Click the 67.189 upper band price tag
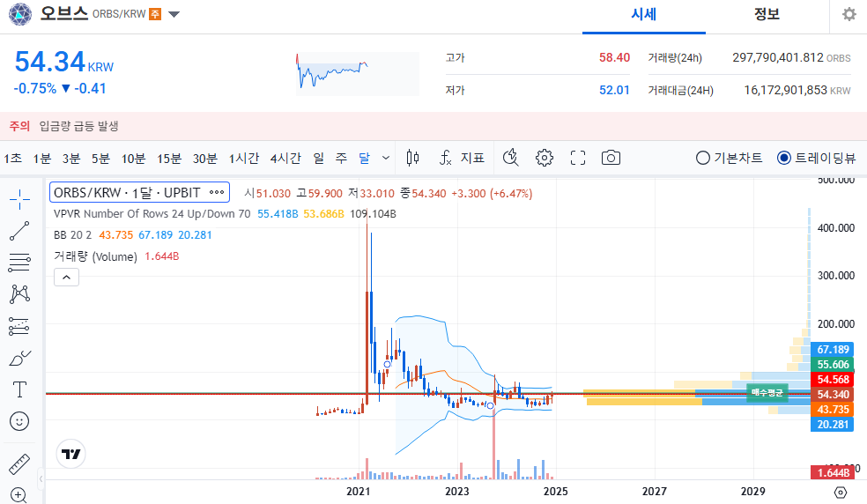This screenshot has width=867, height=504. (832, 350)
